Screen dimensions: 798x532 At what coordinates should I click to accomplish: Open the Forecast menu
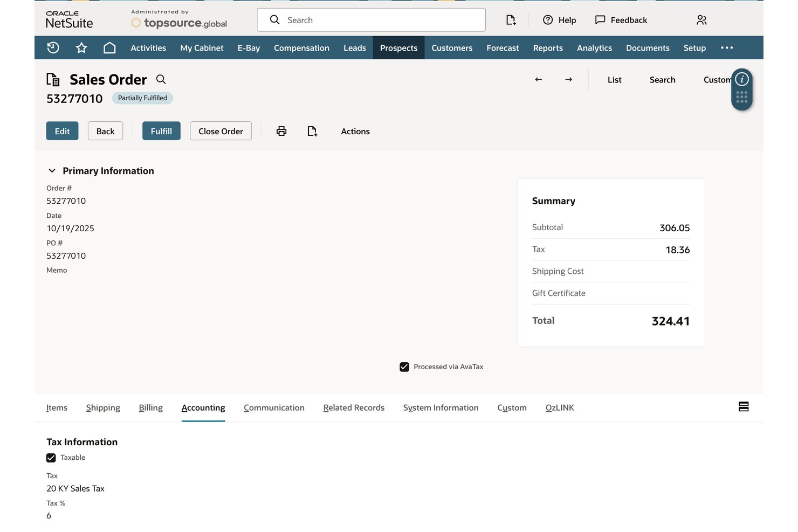[x=503, y=48]
